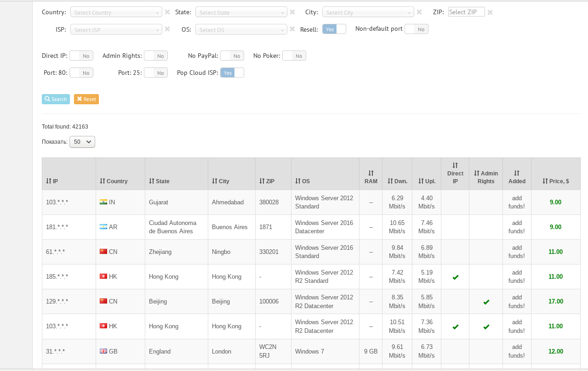
Task: Click the sort arrows icon above Direct IP
Action: (455, 165)
